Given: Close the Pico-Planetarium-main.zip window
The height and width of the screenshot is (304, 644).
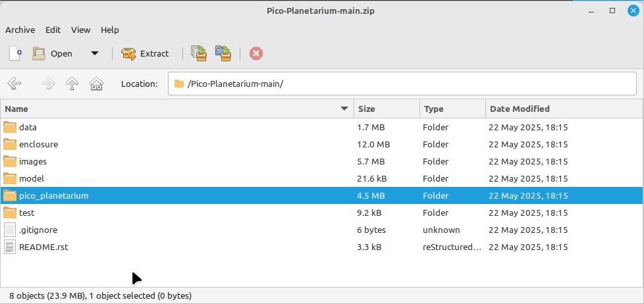Looking at the screenshot, I should (633, 11).
